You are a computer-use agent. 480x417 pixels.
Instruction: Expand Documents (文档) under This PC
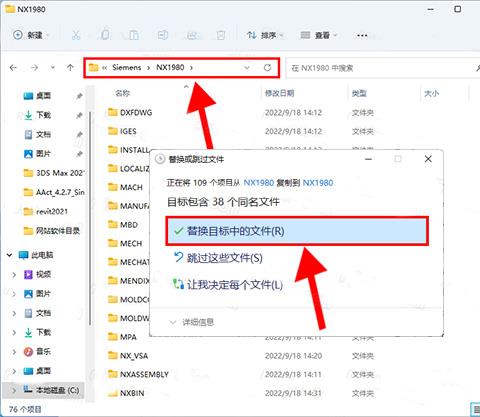tap(14, 313)
